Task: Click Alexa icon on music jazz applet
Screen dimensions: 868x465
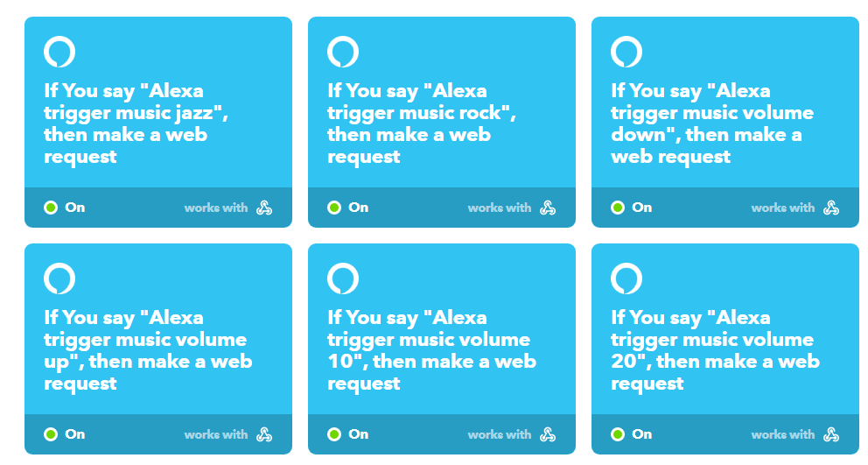Action: pos(59,52)
